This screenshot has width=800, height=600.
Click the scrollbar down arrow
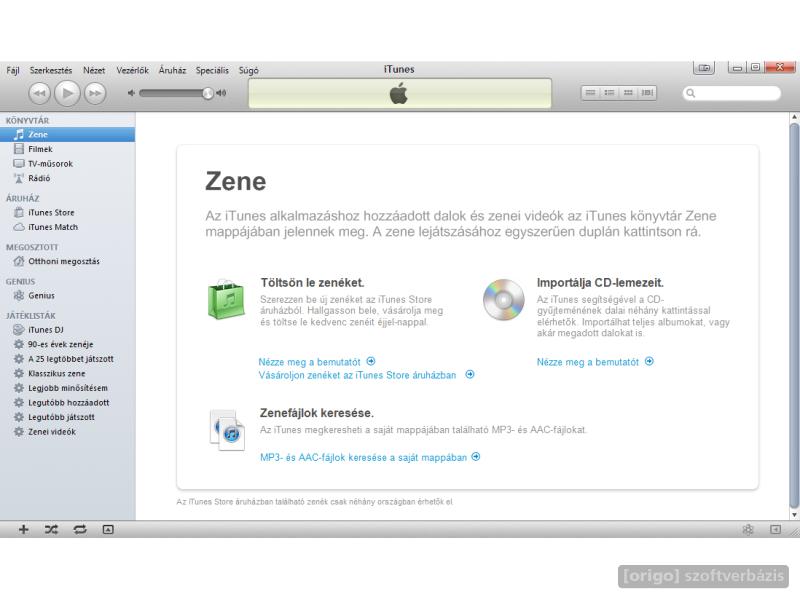pos(794,515)
